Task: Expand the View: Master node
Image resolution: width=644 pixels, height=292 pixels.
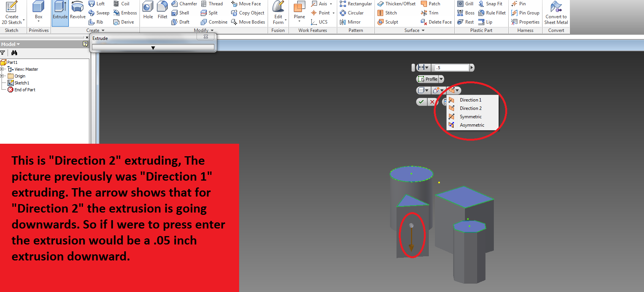Action: pyautogui.click(x=2, y=69)
